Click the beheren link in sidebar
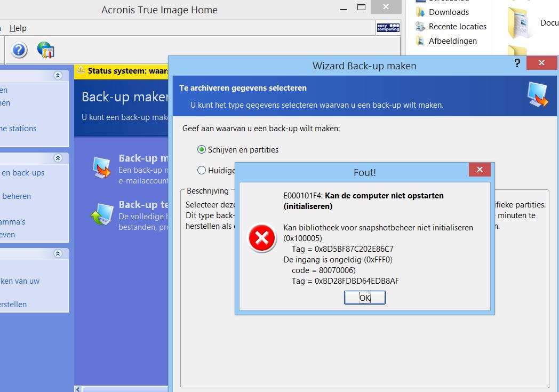This screenshot has width=559, height=392. [17, 196]
